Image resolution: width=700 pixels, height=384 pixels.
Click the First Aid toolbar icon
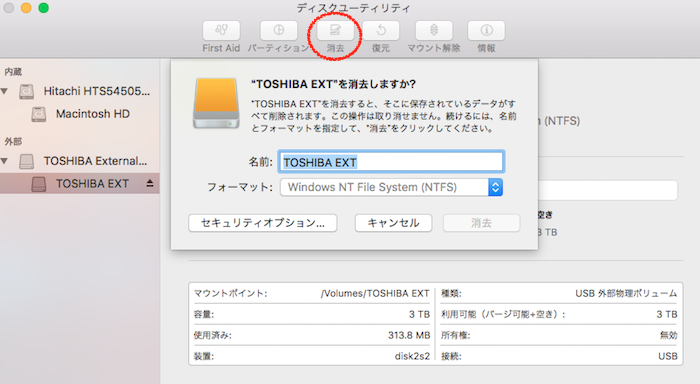coord(221,30)
